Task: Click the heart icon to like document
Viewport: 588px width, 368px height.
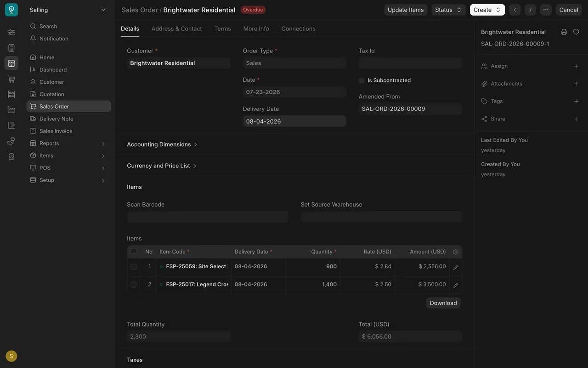Action: click(x=576, y=32)
